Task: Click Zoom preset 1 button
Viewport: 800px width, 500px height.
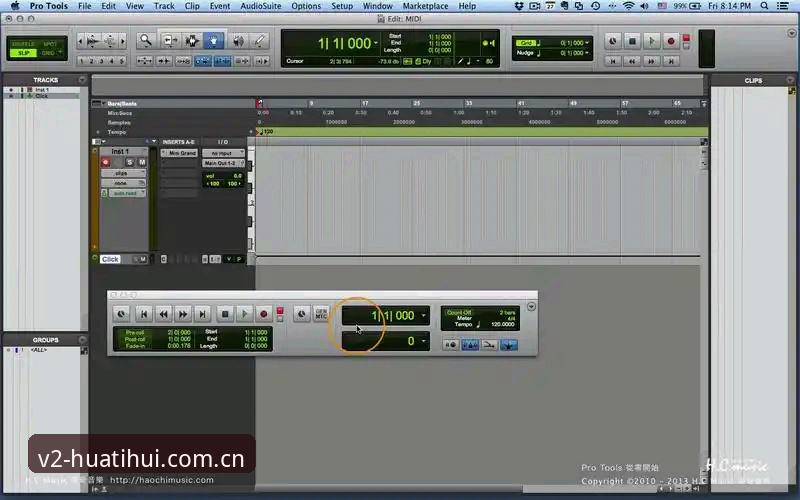Action: 82,61
